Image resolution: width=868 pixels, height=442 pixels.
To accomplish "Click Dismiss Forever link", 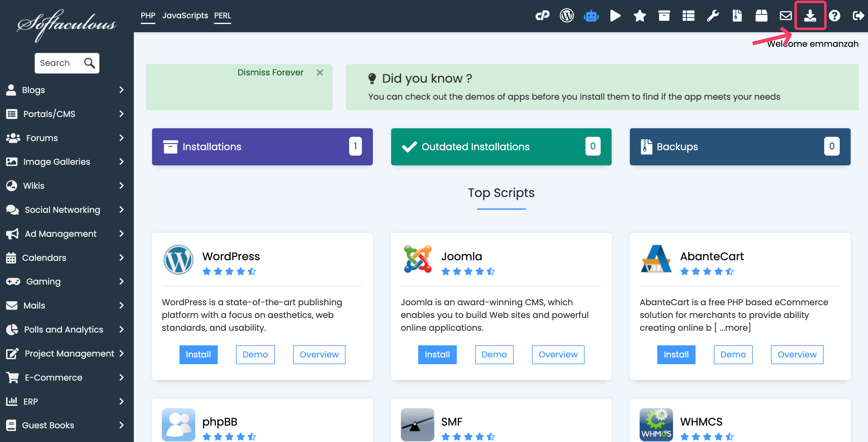I will click(270, 72).
